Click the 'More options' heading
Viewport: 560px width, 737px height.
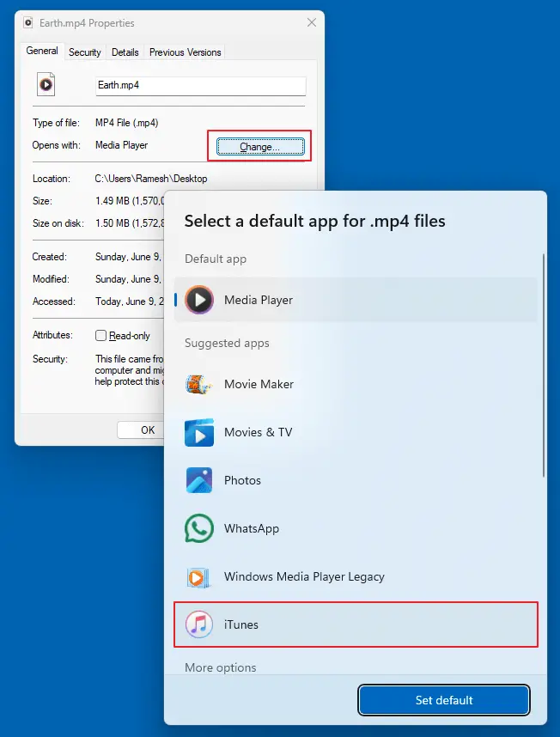(x=221, y=667)
